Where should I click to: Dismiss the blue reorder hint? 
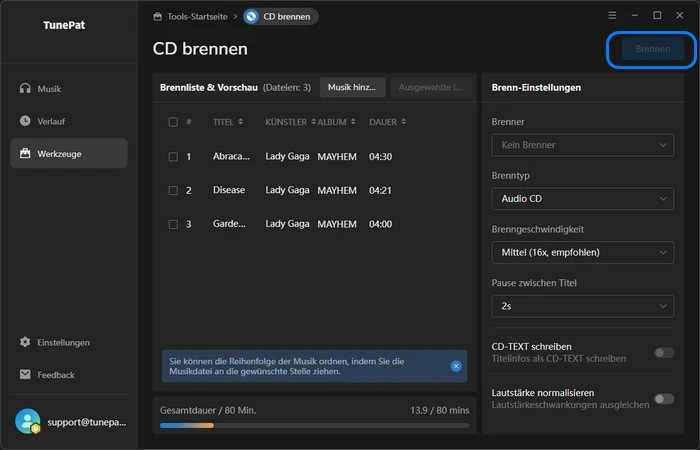[x=456, y=366]
